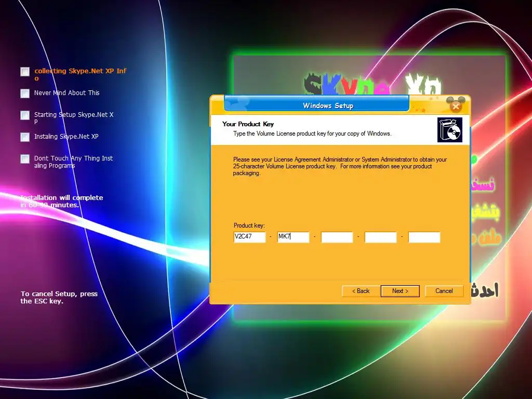Click the Never Mind About This text
The height and width of the screenshot is (399, 532).
pyautogui.click(x=67, y=93)
